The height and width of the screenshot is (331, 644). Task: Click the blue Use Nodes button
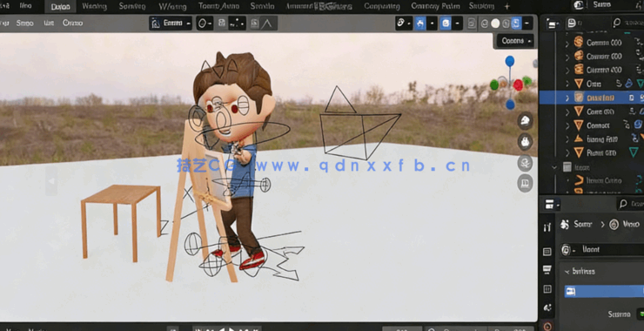(x=605, y=291)
